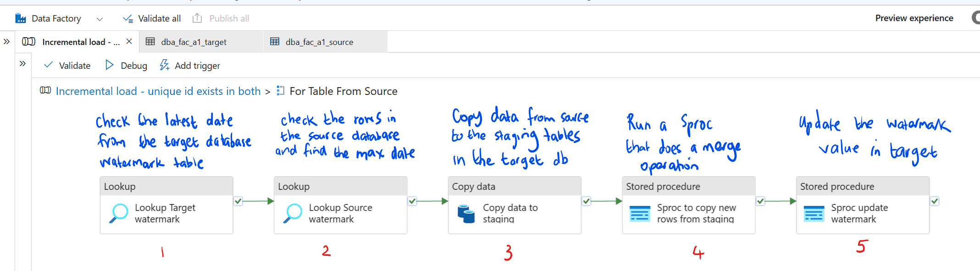This screenshot has width=980, height=271.
Task: Click the Validate checkmark button
Action: click(49, 65)
